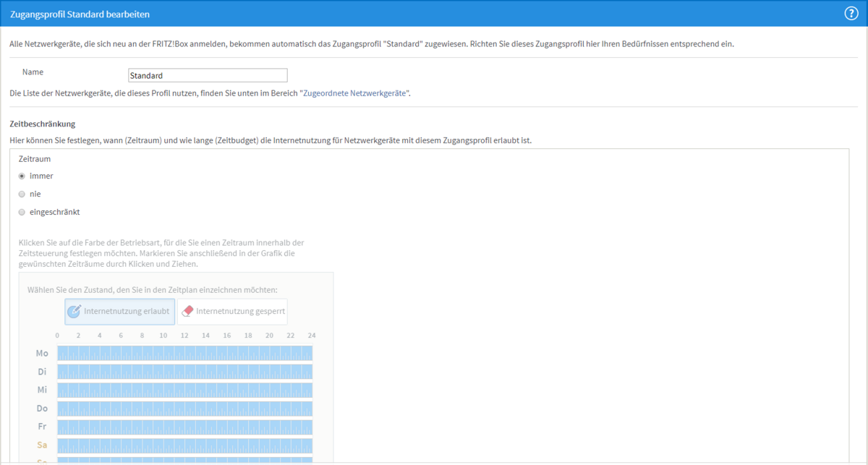This screenshot has width=868, height=465.
Task: Click the "Zeitbeschränkung" section heading
Action: 43,124
